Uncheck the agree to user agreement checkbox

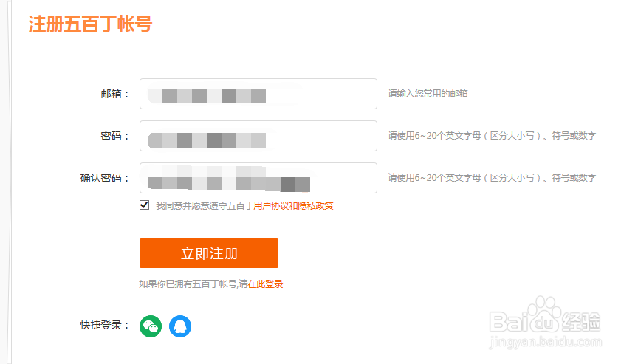(x=144, y=205)
